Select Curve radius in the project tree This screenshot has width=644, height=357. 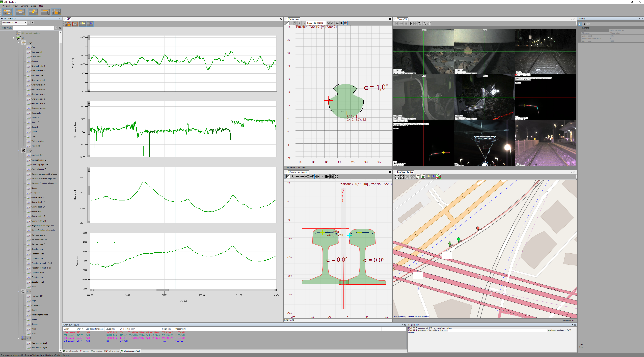pos(36,57)
